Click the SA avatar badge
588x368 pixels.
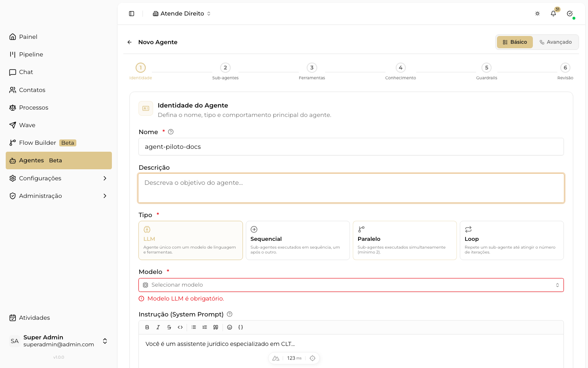click(x=15, y=341)
